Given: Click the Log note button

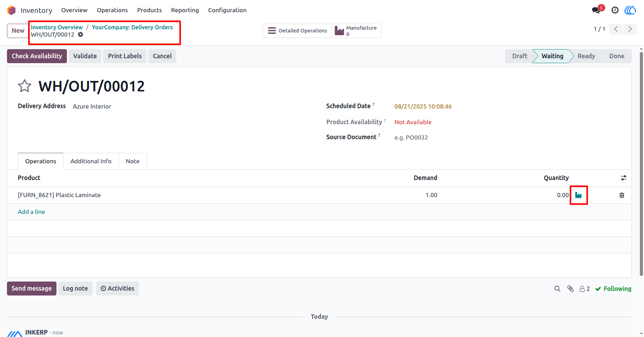Looking at the screenshot, I should tap(75, 289).
